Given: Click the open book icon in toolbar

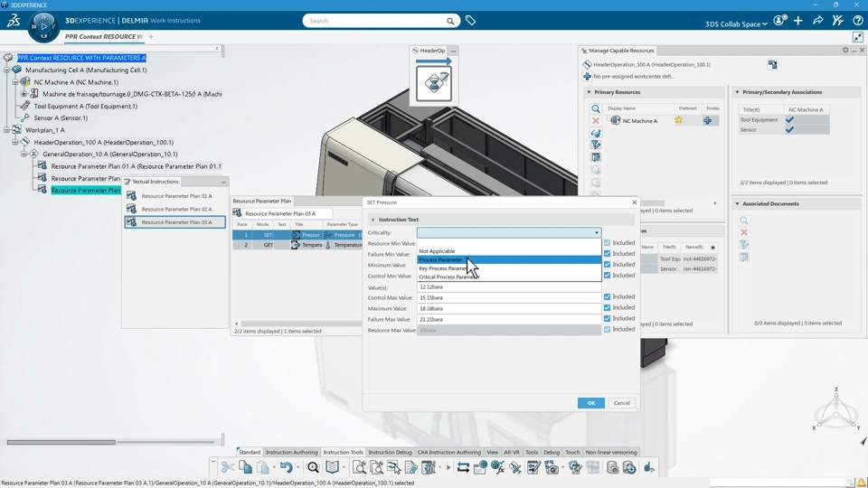Looking at the screenshot, I should pos(332,467).
